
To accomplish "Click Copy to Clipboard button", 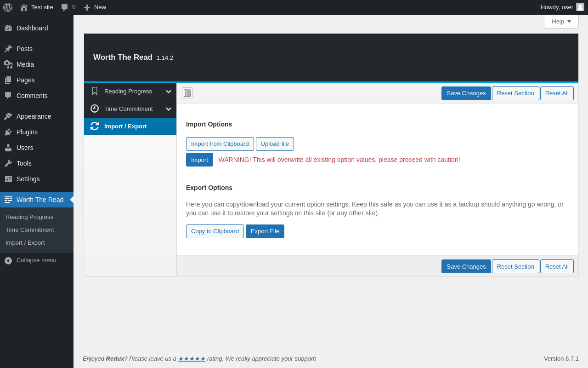I will (x=215, y=231).
